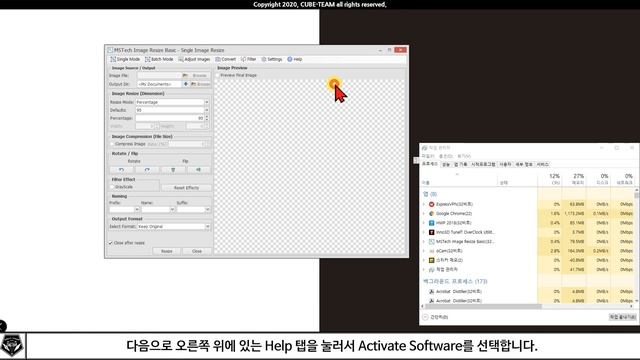Open the Select Format dropdown
Screen dimensions: 640x360
(x=207, y=227)
